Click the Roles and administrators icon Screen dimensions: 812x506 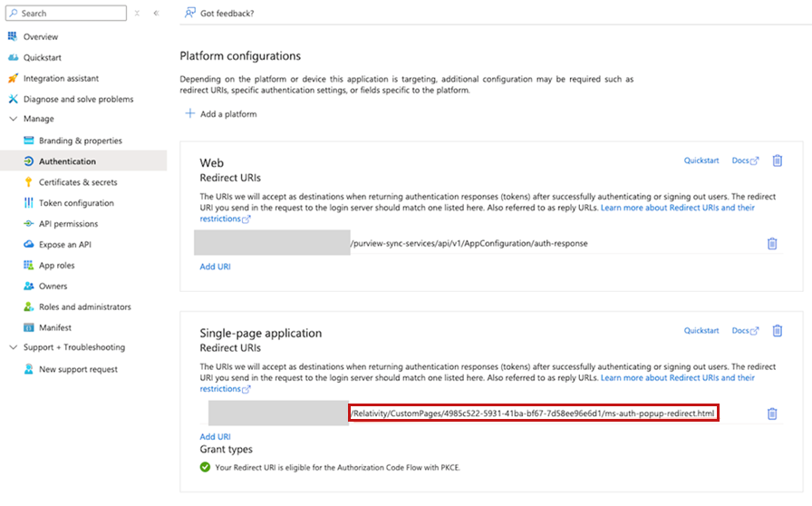pyautogui.click(x=28, y=307)
